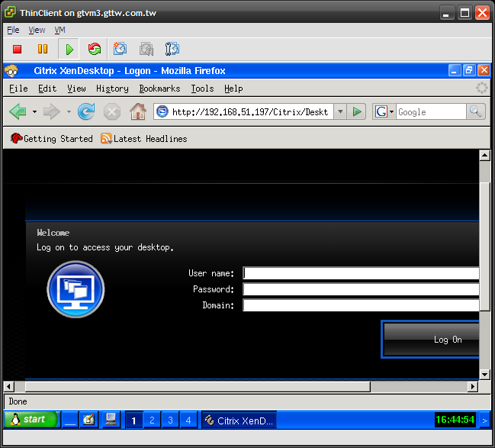Viewport: 495px width, 448px height.
Task: Click the URL address field
Action: pyautogui.click(x=250, y=112)
